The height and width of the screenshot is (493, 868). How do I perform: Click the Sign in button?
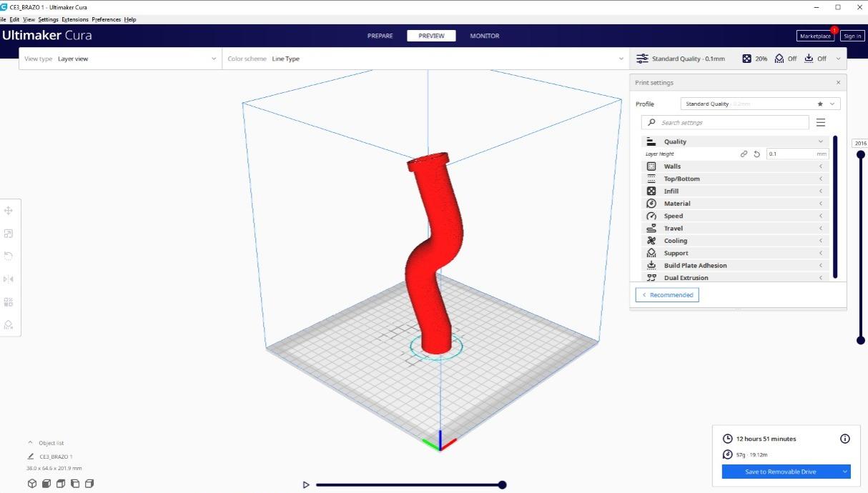852,36
